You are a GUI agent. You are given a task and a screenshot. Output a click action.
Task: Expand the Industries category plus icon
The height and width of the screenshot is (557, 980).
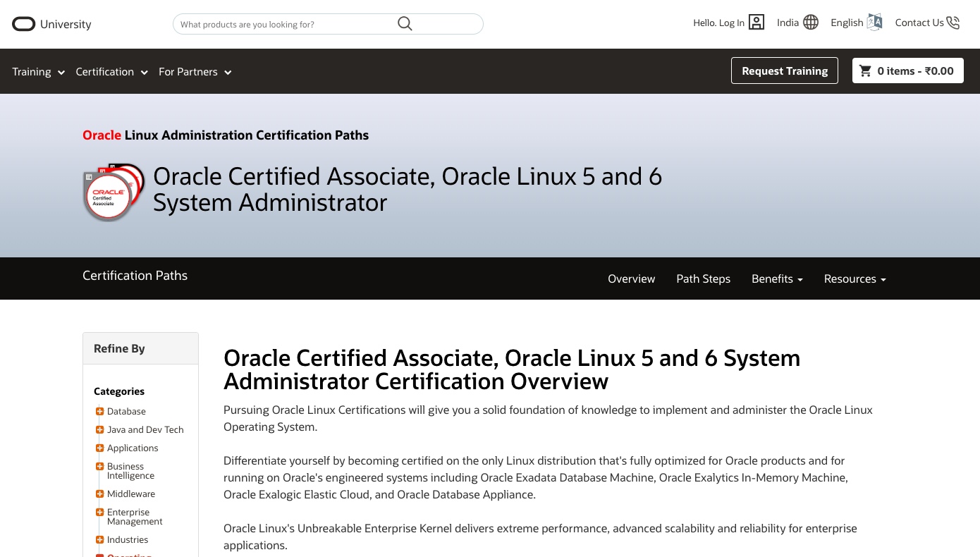(100, 540)
